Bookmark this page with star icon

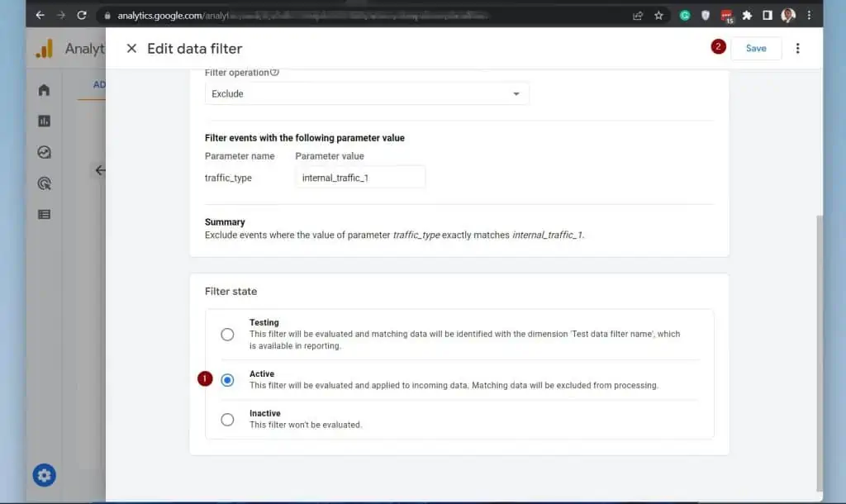point(658,15)
